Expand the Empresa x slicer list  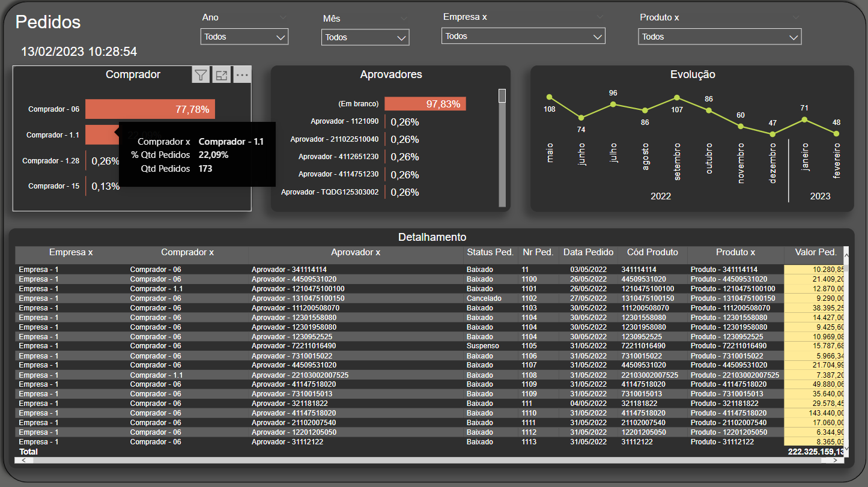[x=598, y=36]
